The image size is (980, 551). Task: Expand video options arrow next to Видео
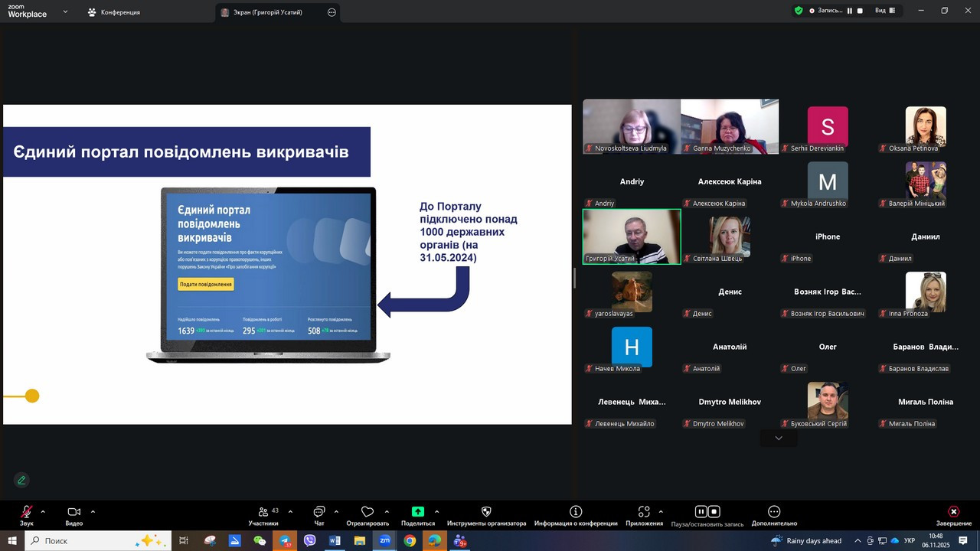[93, 512]
